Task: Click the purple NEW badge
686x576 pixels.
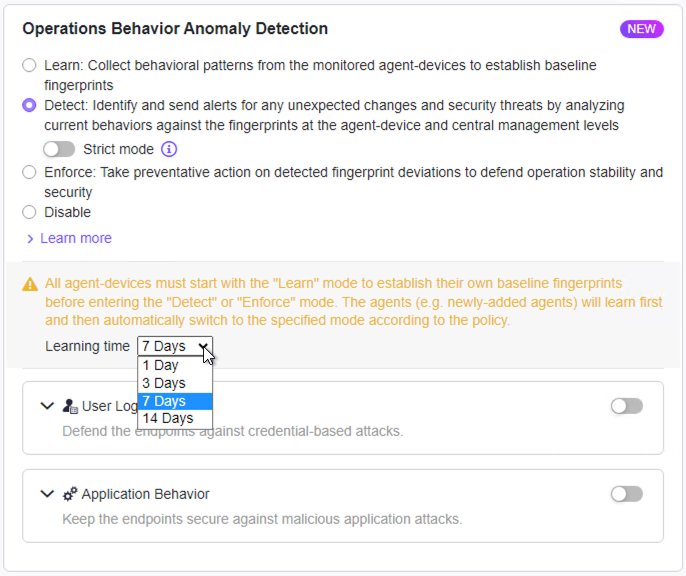Action: tap(641, 29)
